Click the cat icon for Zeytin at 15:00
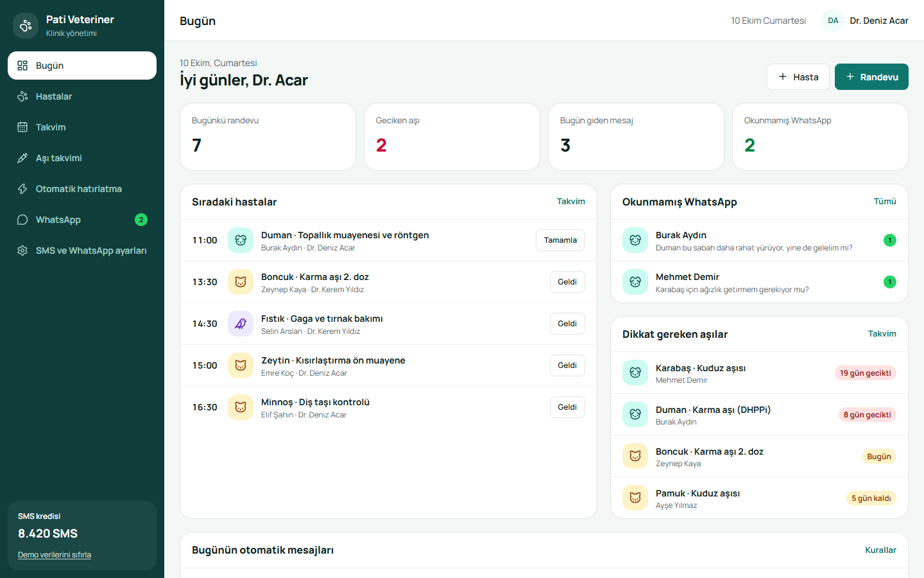 (241, 365)
